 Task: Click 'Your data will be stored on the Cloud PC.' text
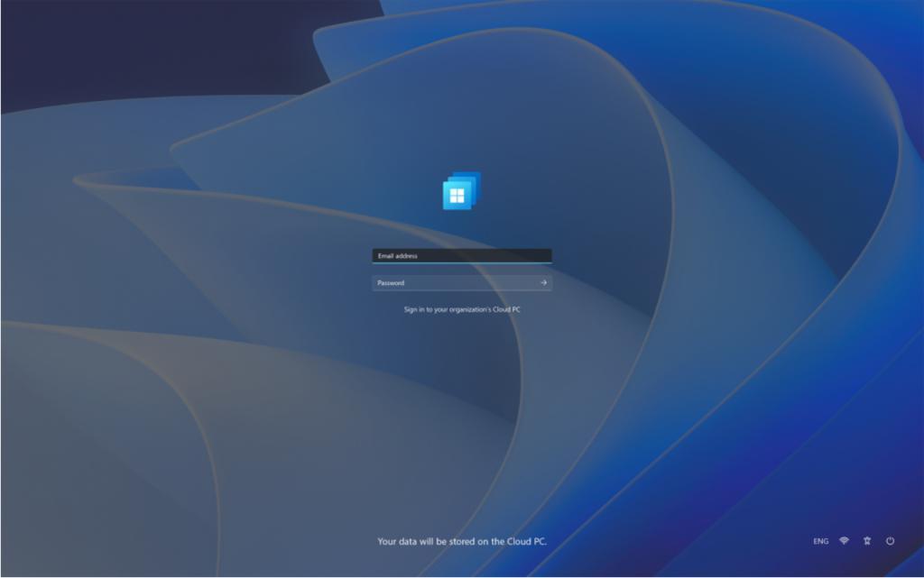tap(462, 542)
